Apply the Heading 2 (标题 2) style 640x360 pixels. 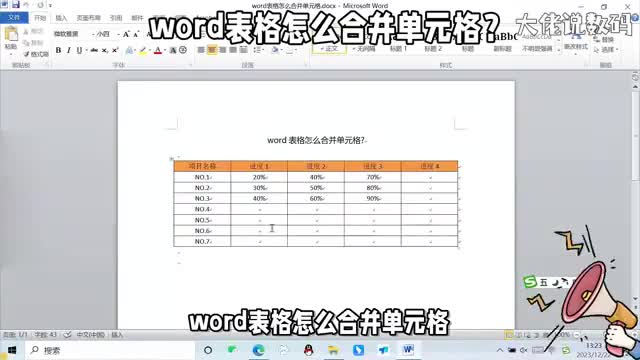pyautogui.click(x=433, y=49)
